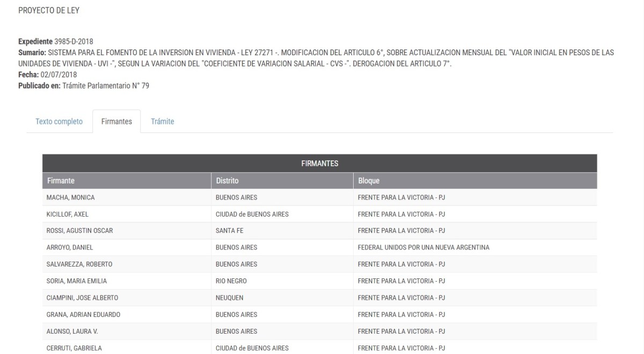Click the FIRMANTES table title bar

point(319,164)
